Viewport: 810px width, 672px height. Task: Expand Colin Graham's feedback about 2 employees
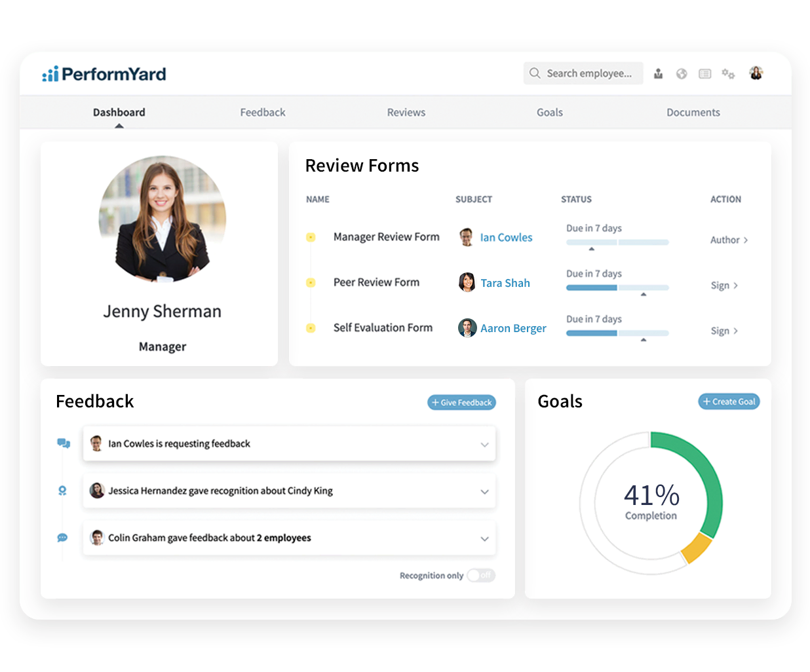pos(485,538)
